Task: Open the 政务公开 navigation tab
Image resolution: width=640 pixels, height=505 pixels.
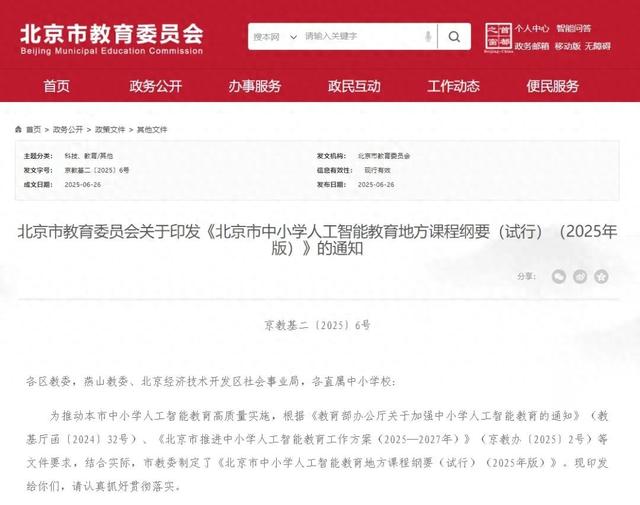Action: pyautogui.click(x=156, y=86)
